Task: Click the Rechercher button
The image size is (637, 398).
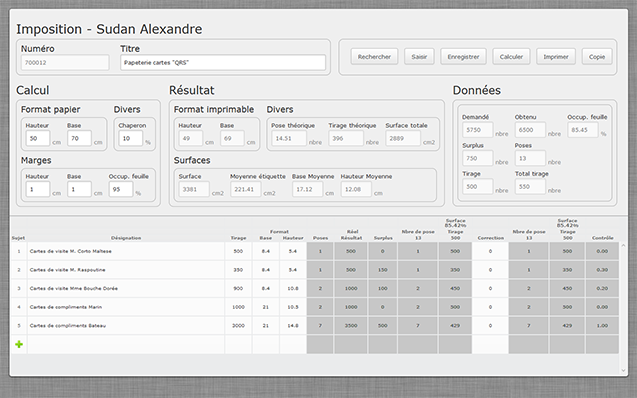Action: pos(374,57)
